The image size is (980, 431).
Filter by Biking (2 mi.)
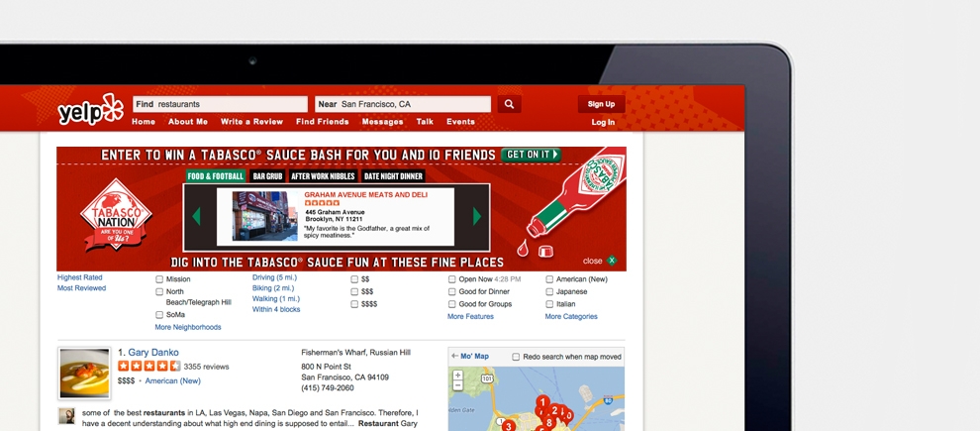273,288
